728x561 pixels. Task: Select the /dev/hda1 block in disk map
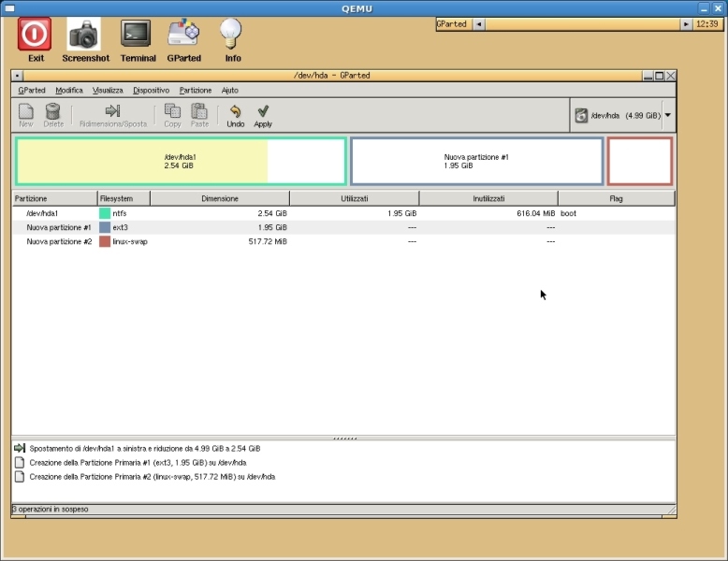[x=181, y=161]
